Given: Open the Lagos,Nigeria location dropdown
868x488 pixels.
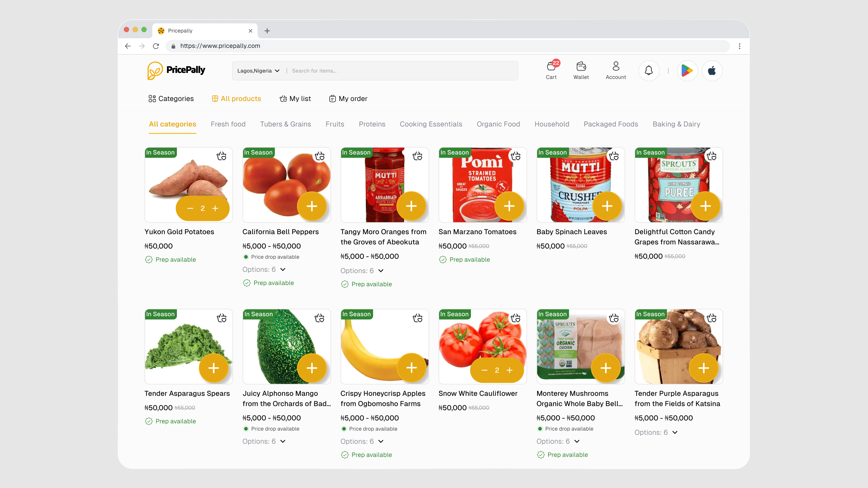Looking at the screenshot, I should [258, 71].
